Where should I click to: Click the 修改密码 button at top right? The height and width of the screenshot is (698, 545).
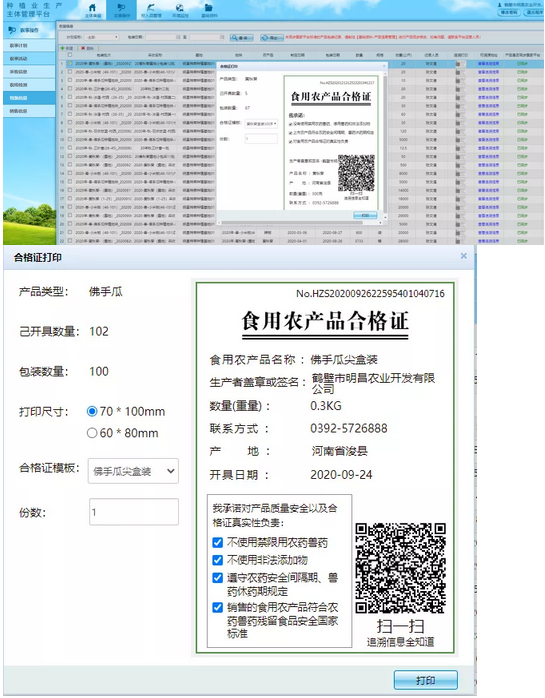pos(509,12)
